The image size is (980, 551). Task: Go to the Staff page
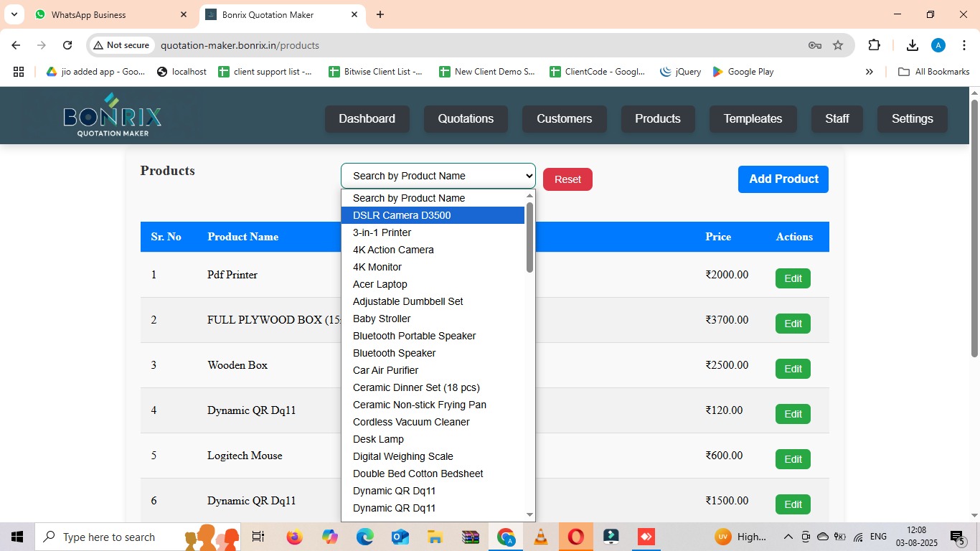837,119
